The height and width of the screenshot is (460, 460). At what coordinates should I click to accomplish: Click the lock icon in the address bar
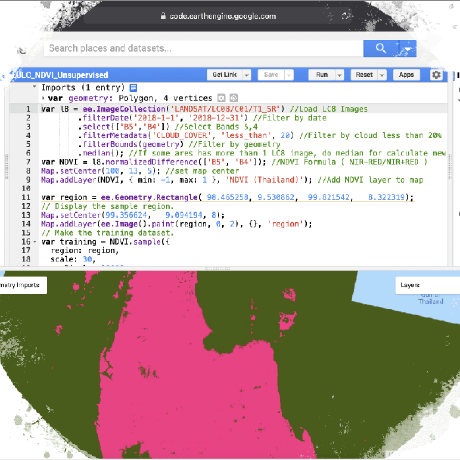163,16
